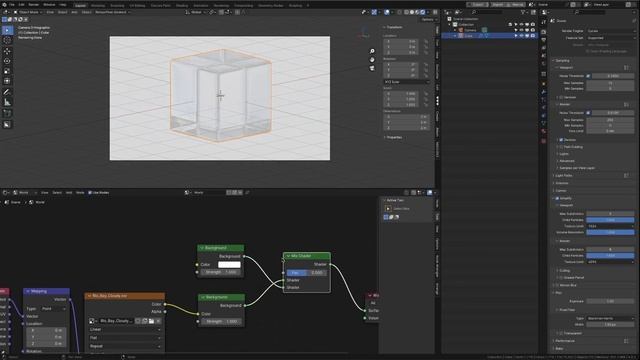
Task: Click the viewport Child Particles slider
Action: point(610,220)
